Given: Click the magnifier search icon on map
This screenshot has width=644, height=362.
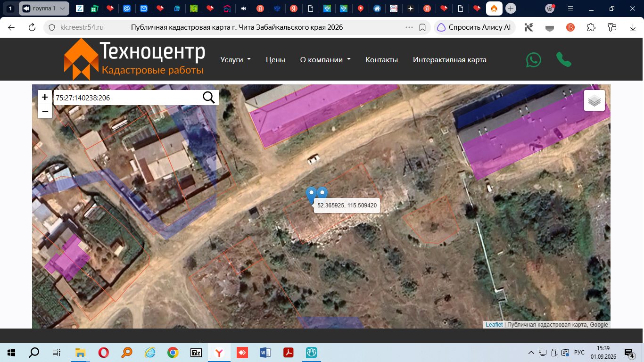Looking at the screenshot, I should (x=209, y=98).
